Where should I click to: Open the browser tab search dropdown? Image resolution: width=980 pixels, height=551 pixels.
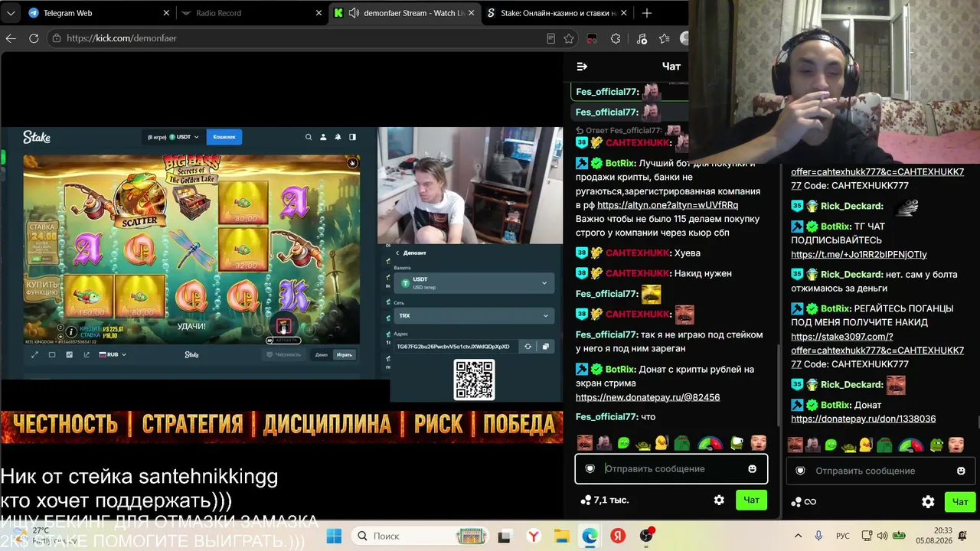[x=11, y=13]
